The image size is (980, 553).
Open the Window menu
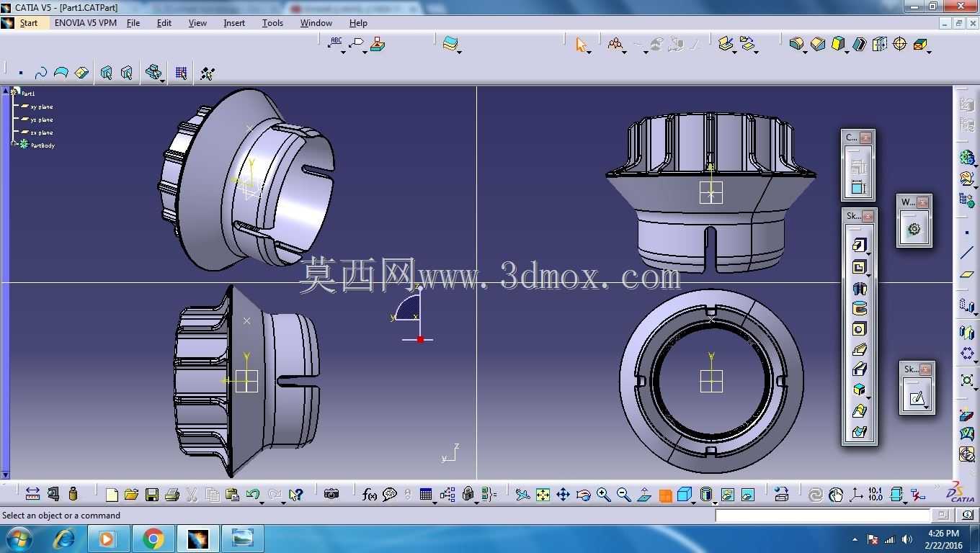click(x=316, y=23)
